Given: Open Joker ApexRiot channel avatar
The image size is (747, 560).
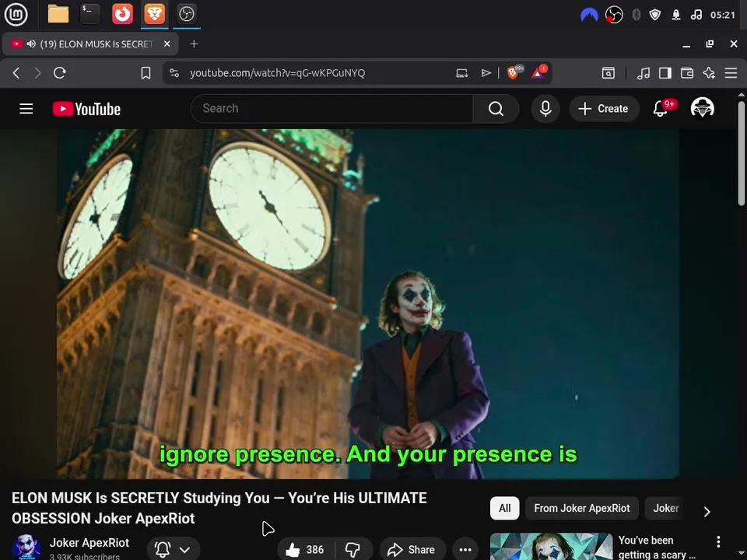Looking at the screenshot, I should (26, 547).
